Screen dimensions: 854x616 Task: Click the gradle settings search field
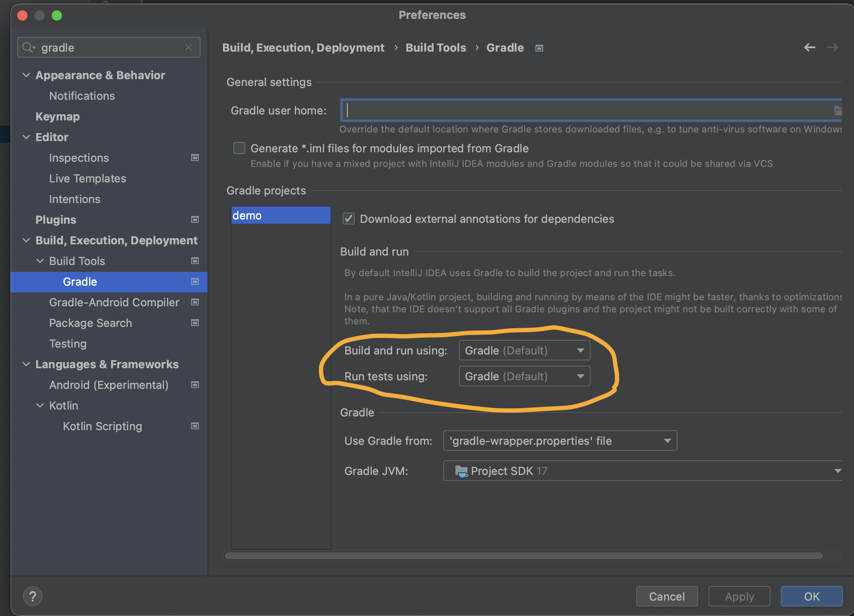pos(109,47)
